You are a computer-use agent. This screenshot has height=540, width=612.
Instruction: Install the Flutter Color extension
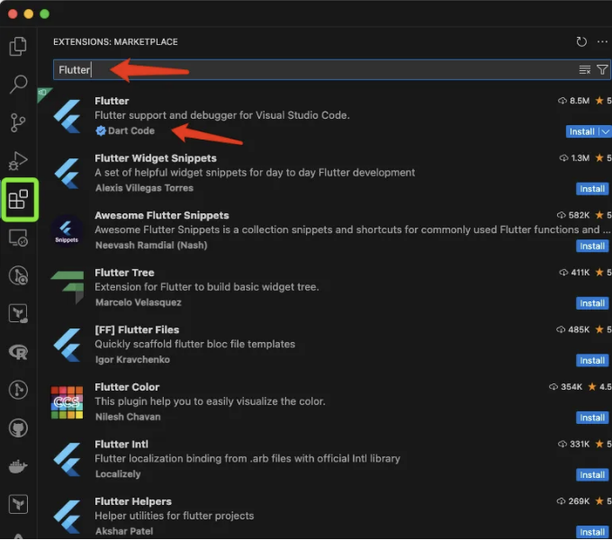(x=592, y=417)
